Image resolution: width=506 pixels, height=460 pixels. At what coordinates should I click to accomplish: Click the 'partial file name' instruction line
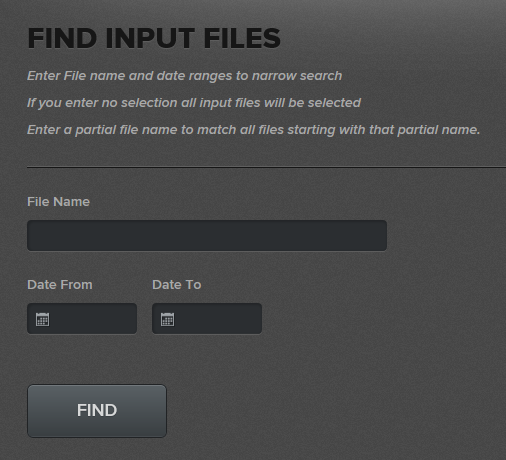[253, 130]
